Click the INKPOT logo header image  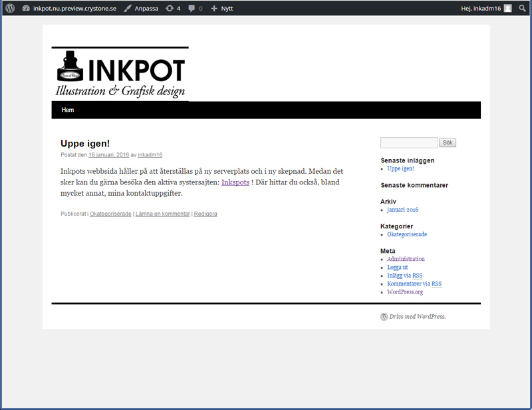click(120, 74)
